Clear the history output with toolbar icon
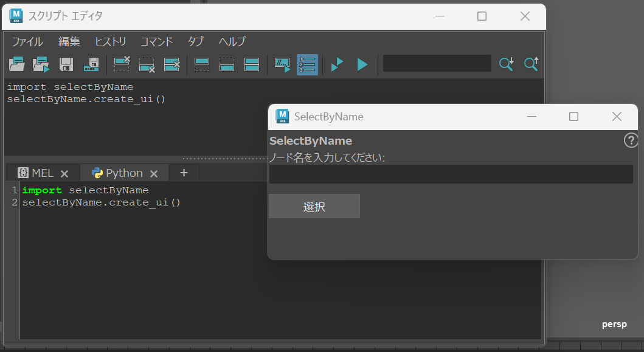644x352 pixels. click(x=122, y=64)
